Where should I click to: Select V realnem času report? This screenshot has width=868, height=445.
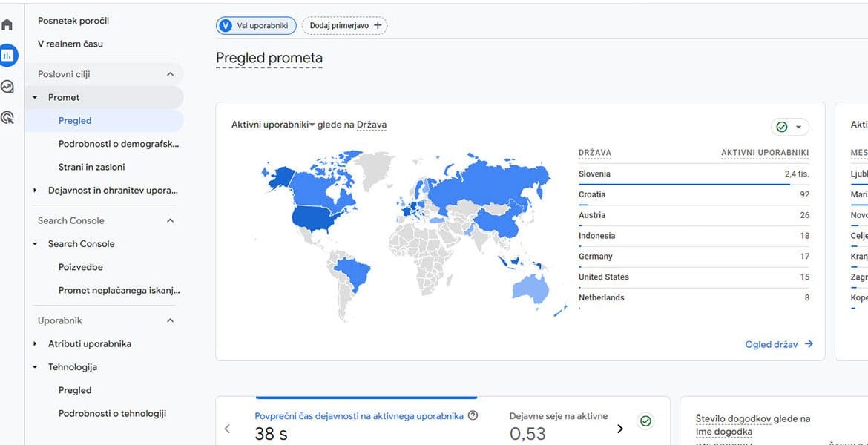tap(70, 44)
